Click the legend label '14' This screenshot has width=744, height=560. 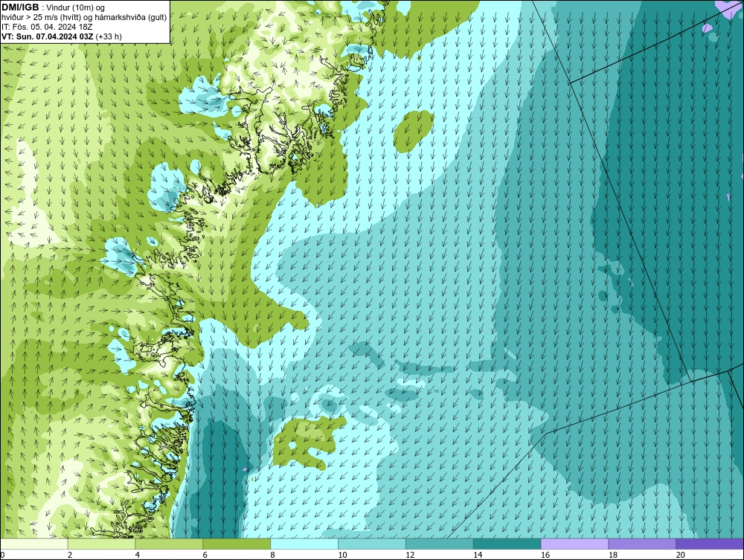click(478, 555)
